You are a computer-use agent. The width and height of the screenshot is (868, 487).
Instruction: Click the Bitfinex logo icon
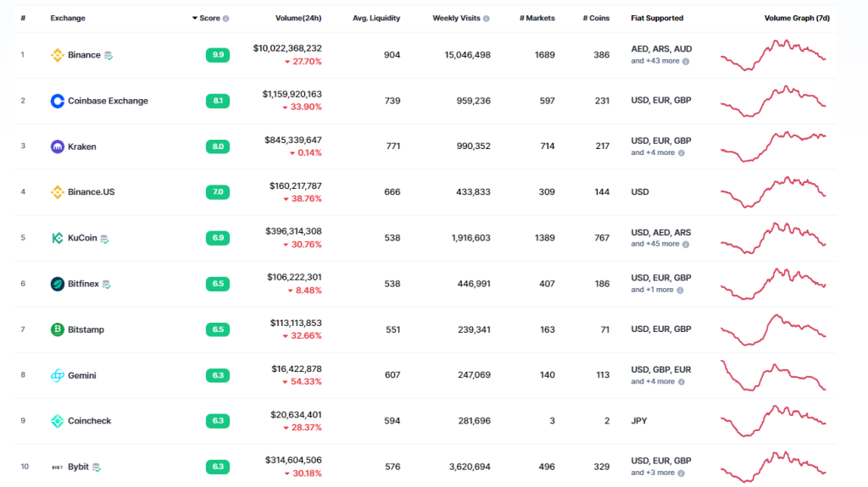[x=57, y=284]
